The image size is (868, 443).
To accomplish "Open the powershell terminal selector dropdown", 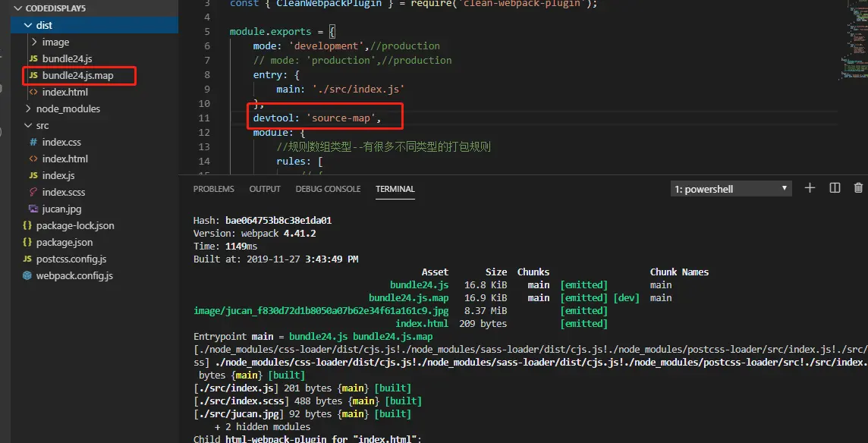I will [731, 189].
